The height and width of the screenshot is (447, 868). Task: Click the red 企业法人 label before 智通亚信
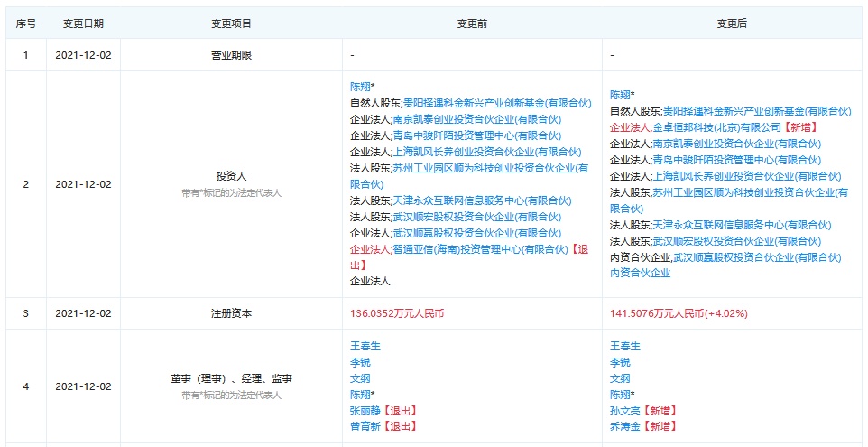tap(370, 250)
